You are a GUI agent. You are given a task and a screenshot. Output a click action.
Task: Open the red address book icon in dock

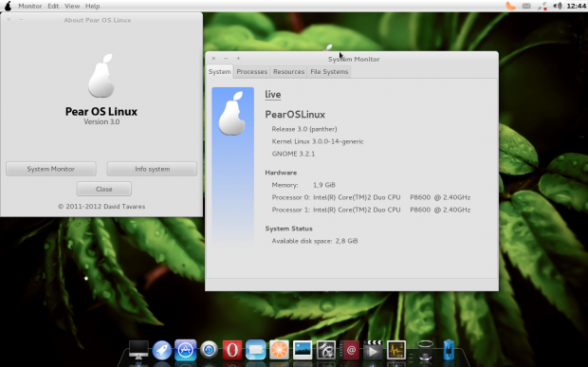(x=350, y=351)
